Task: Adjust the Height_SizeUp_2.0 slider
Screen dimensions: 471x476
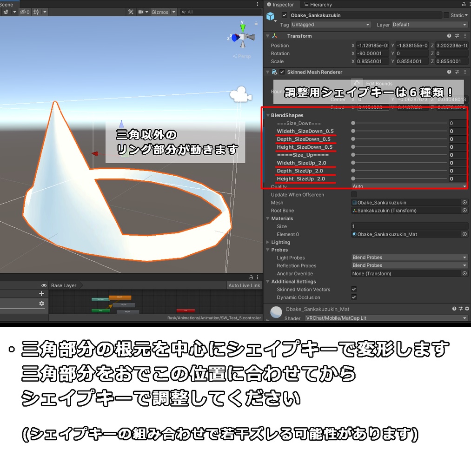Action: point(400,179)
